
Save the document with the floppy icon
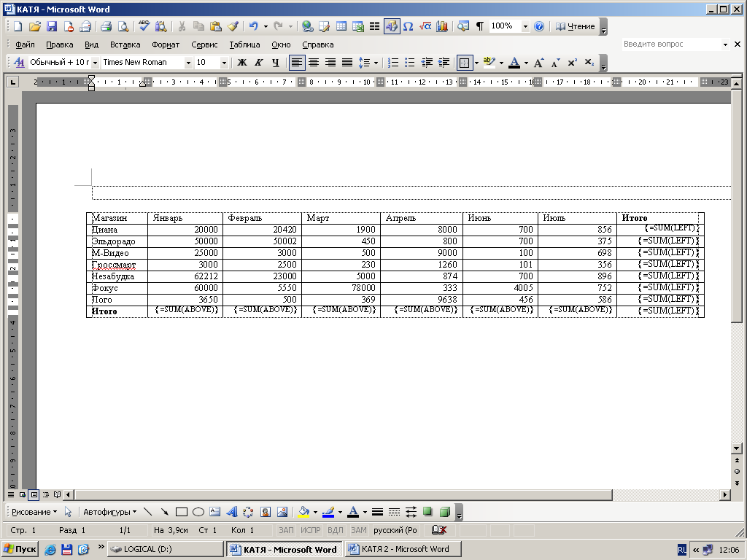click(x=52, y=27)
